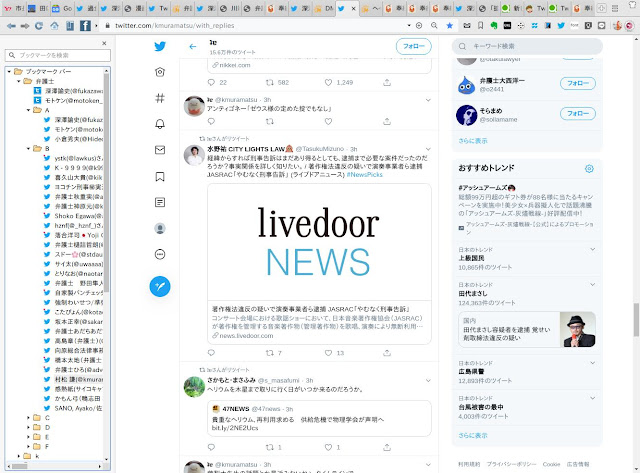Open the Lists icon in Twitter sidebar
This screenshot has width=640, height=473.
(x=160, y=202)
